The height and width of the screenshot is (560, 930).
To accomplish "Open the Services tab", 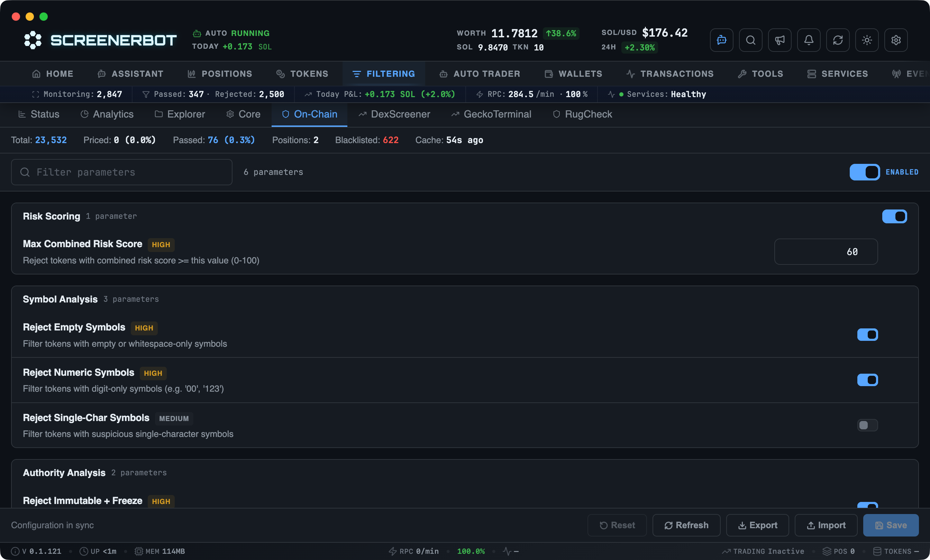I will 838,74.
